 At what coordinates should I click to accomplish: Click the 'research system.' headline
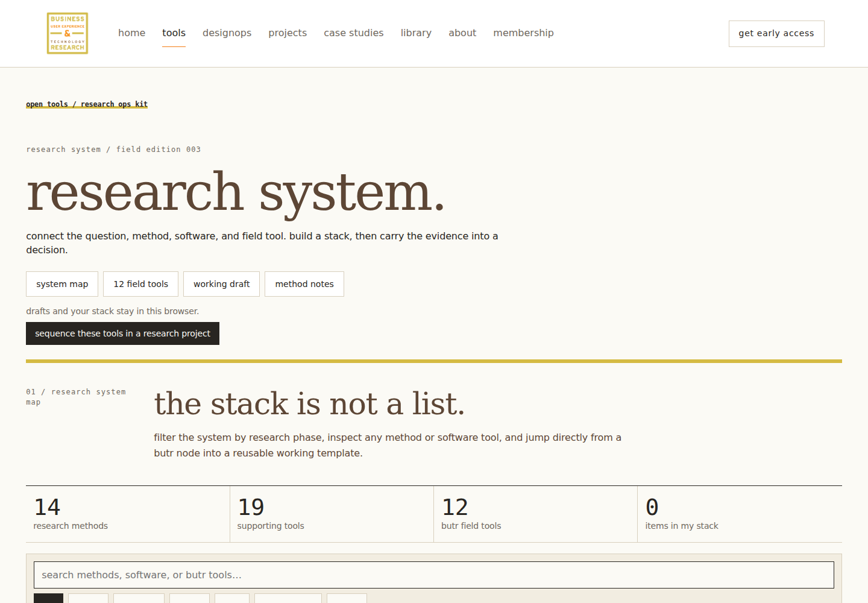point(236,192)
